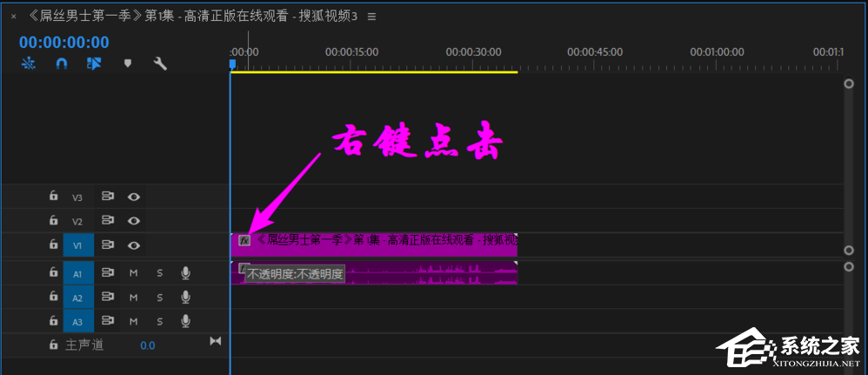The height and width of the screenshot is (375, 868).
Task: Select the A2 track target button
Action: coord(77,298)
